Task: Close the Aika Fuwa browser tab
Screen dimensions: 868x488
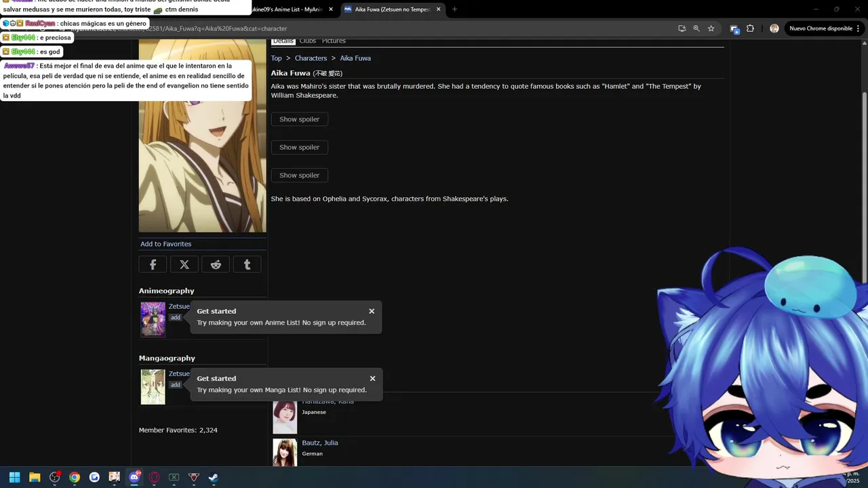Action: (439, 9)
